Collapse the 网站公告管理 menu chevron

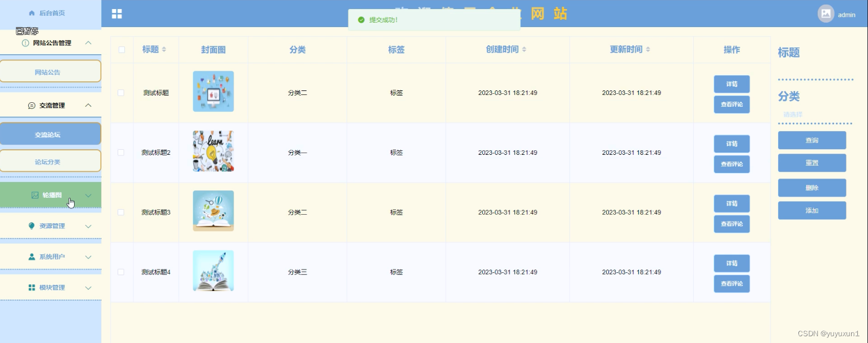[x=88, y=43]
